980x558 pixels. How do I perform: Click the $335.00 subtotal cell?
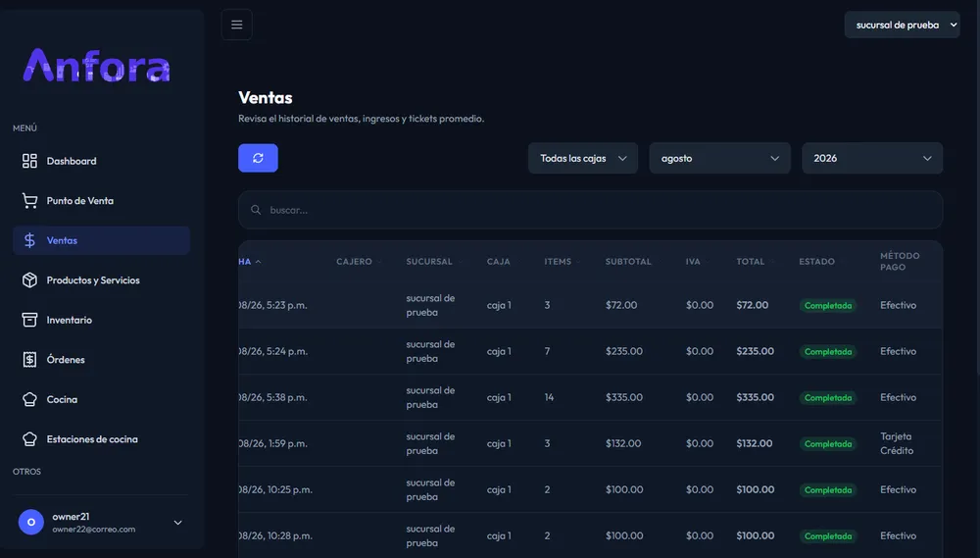tap(623, 397)
